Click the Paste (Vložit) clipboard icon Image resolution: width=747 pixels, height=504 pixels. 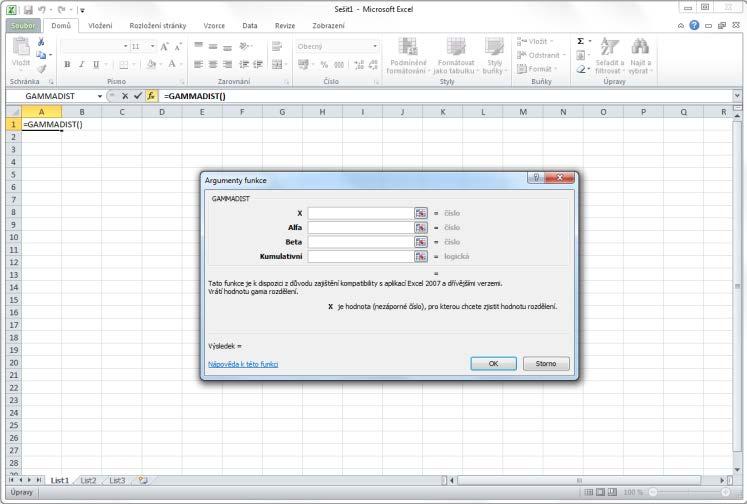(x=20, y=47)
